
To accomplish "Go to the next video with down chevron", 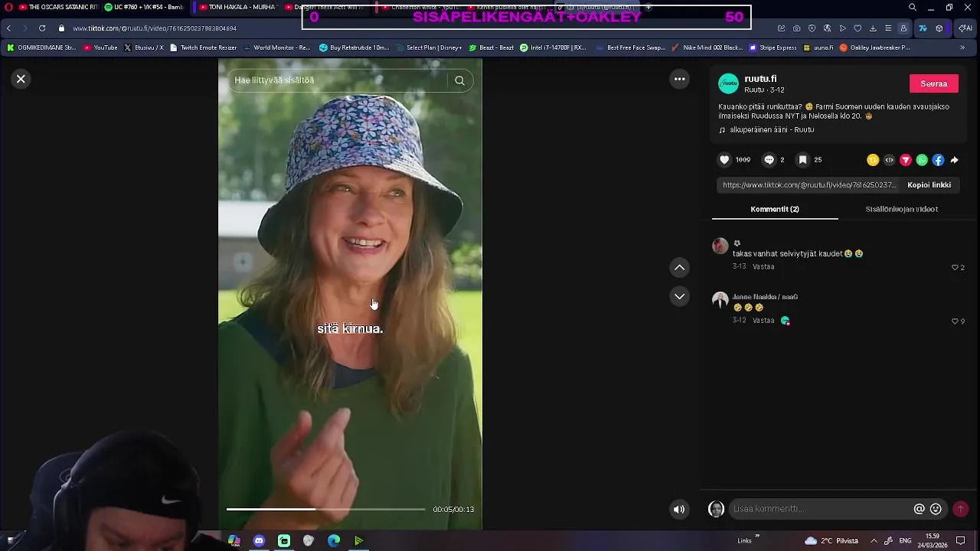I will [x=679, y=296].
